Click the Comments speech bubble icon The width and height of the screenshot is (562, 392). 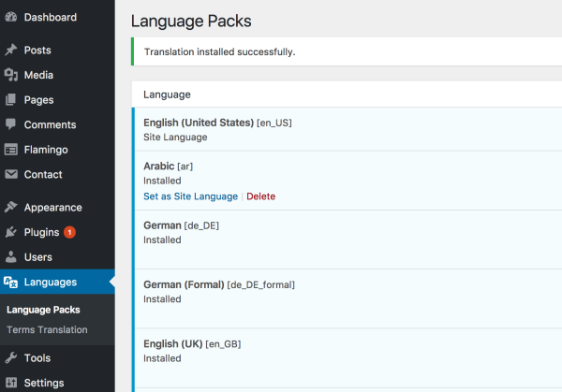(11, 124)
